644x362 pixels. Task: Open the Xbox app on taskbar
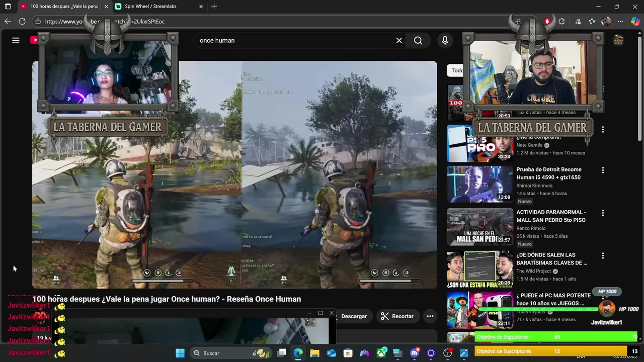381,353
